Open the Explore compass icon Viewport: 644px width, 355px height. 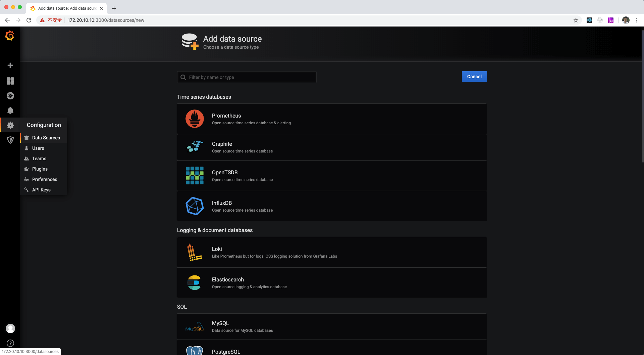click(10, 96)
